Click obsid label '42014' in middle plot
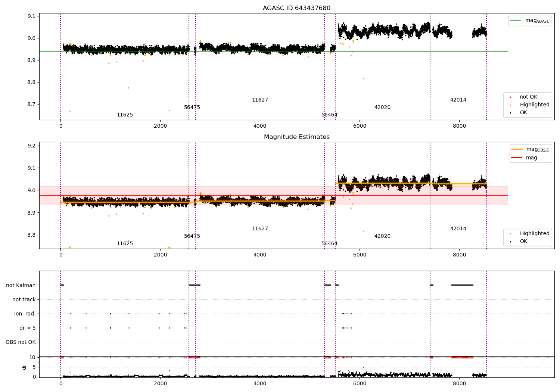 458,229
